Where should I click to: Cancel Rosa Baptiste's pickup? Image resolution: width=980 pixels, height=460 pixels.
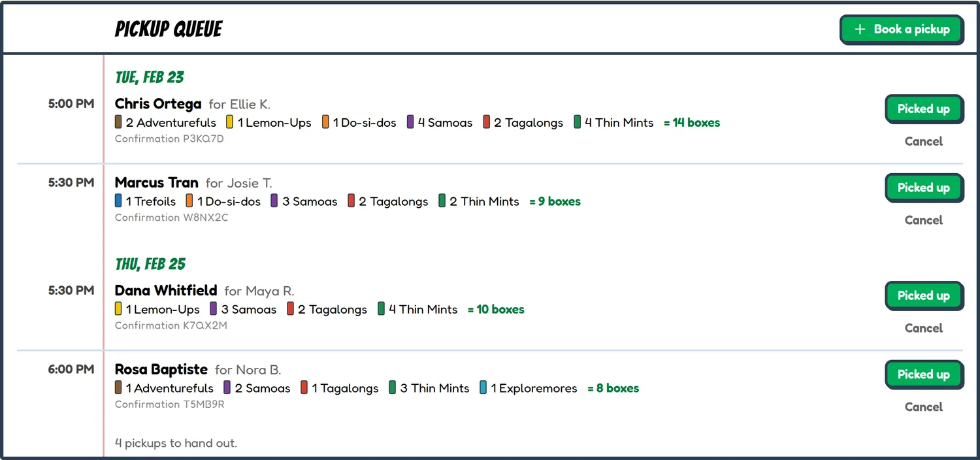pyautogui.click(x=924, y=407)
